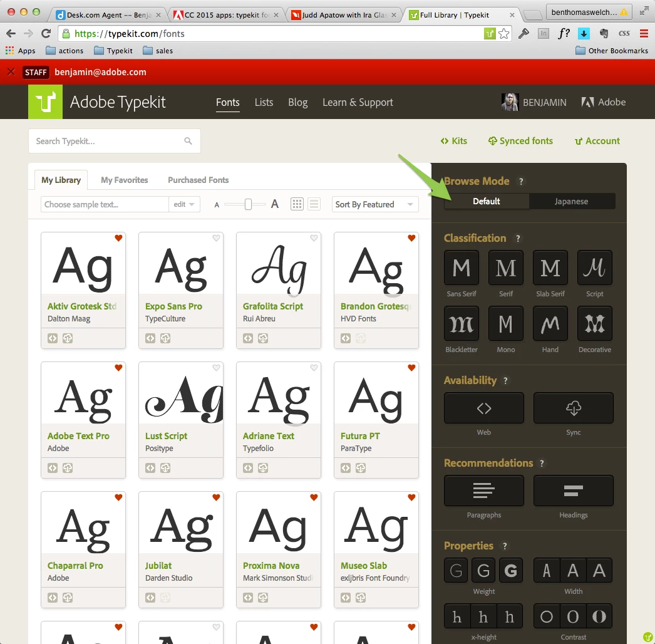Open the sample text edit dropdown

point(184,204)
